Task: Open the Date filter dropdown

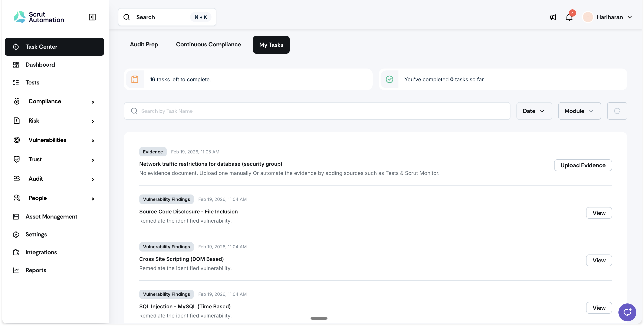Action: tap(534, 111)
